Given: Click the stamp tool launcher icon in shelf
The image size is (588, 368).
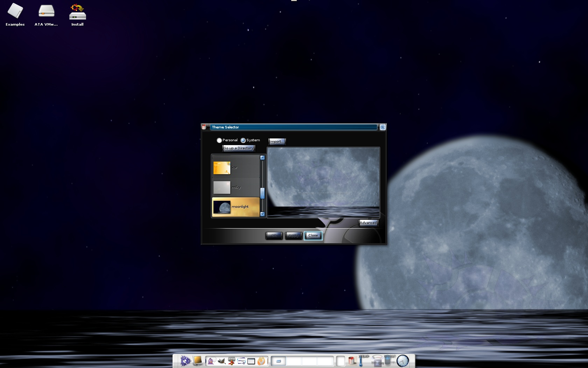Looking at the screenshot, I should coord(231,361).
